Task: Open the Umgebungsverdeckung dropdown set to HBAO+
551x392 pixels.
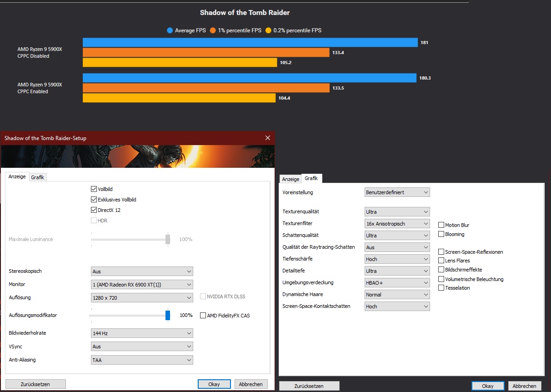Action: (x=397, y=283)
